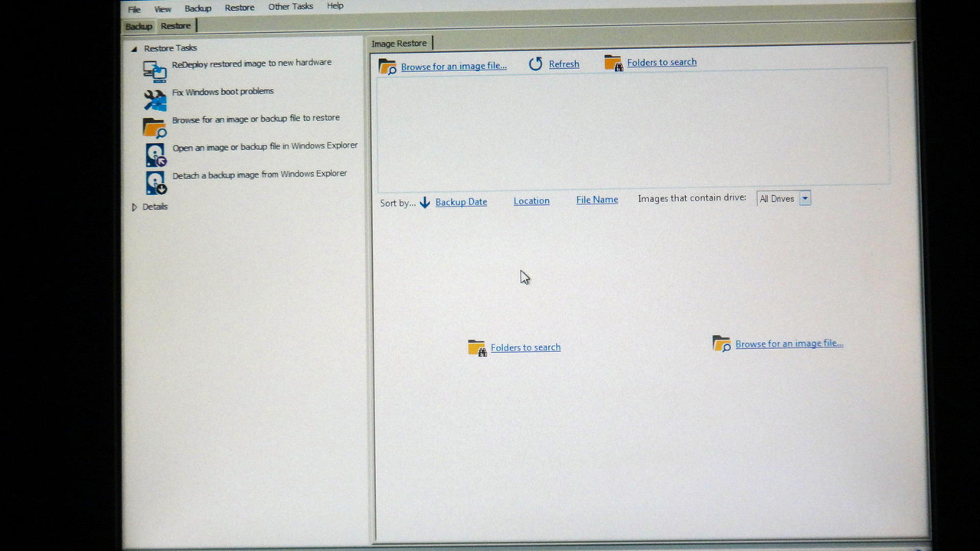Sort images by File Name
The image size is (980, 551).
click(597, 200)
